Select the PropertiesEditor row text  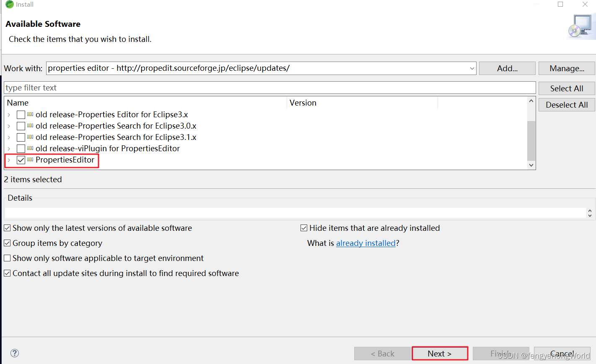[x=65, y=160]
